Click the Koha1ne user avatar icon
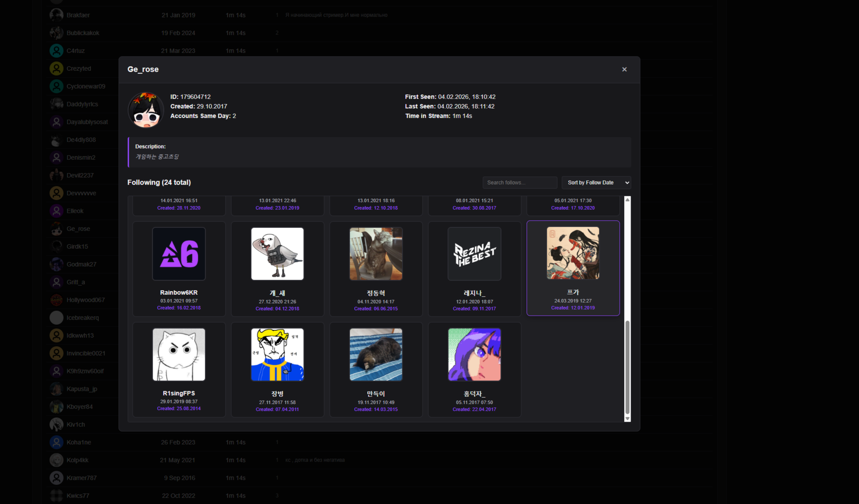The image size is (859, 504). [x=56, y=442]
